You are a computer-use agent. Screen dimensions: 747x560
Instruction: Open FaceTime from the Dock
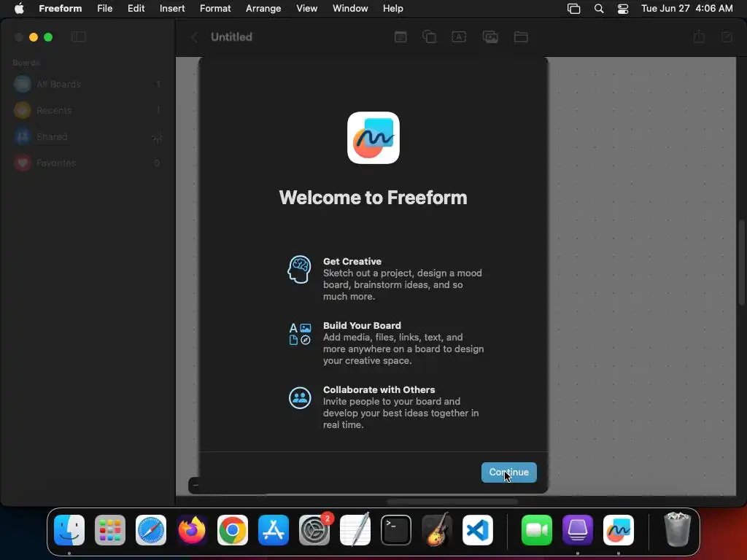[x=537, y=530]
